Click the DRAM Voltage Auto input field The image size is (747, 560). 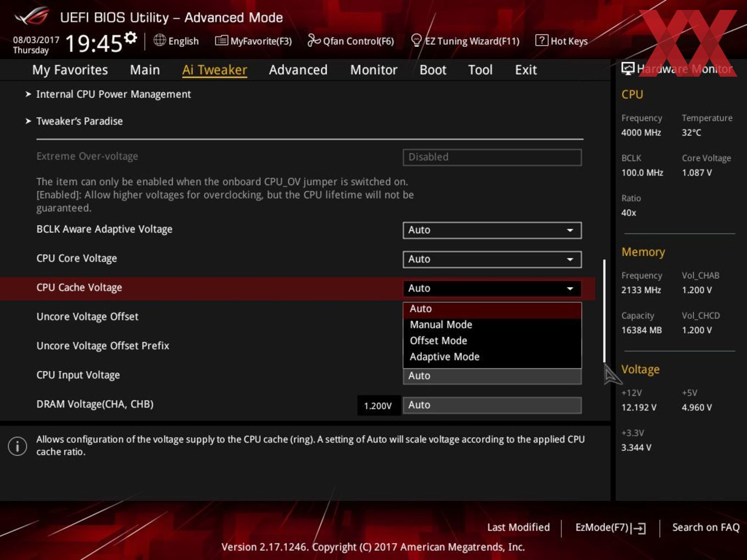coord(492,405)
